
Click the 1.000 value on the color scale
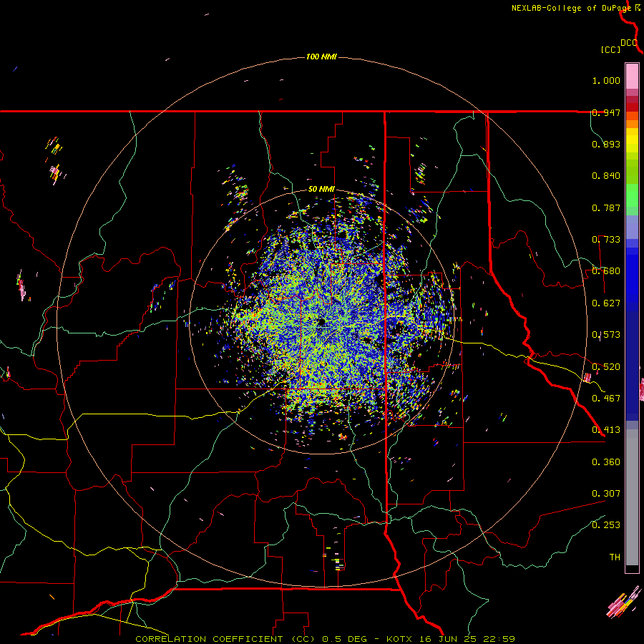[606, 80]
